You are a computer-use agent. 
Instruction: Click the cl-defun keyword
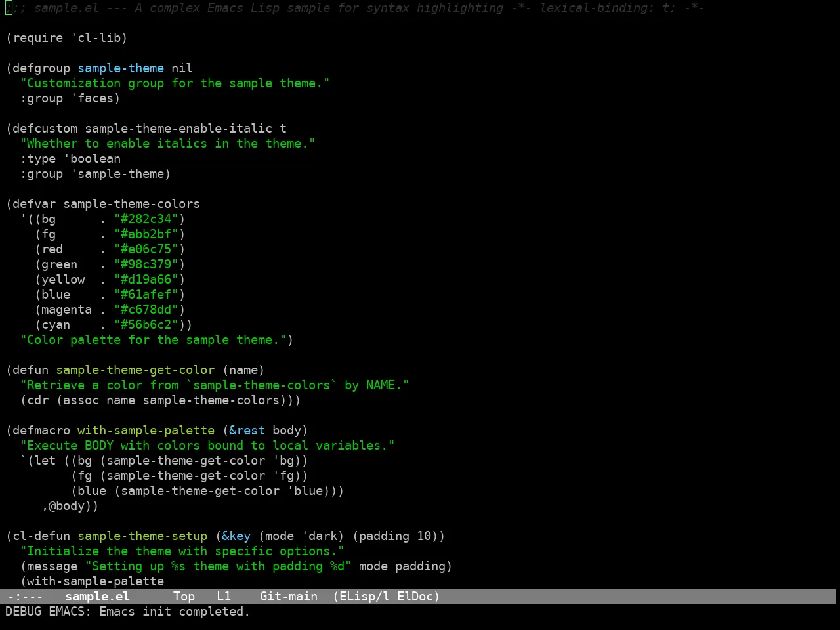click(x=41, y=536)
